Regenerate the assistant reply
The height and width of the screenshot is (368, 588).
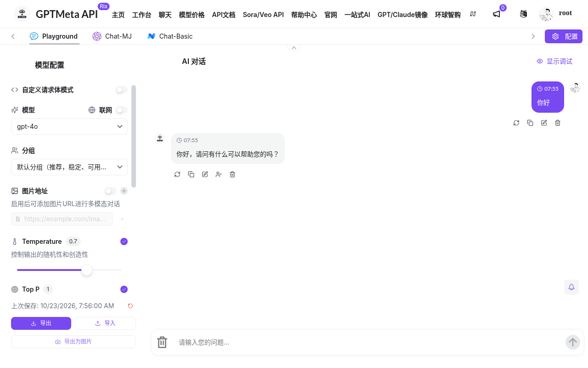click(x=177, y=174)
